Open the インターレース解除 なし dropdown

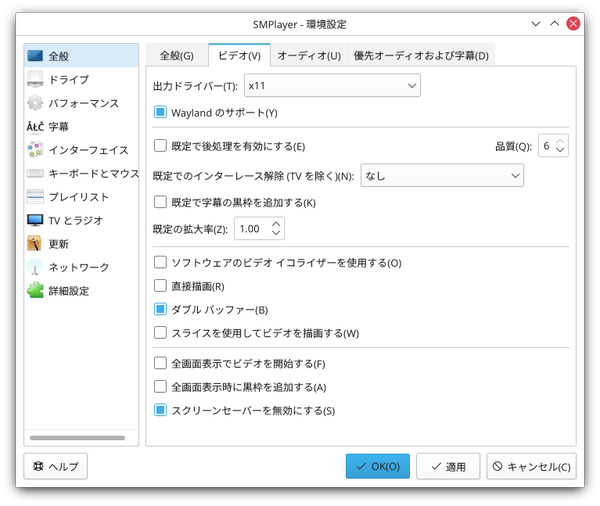click(442, 176)
